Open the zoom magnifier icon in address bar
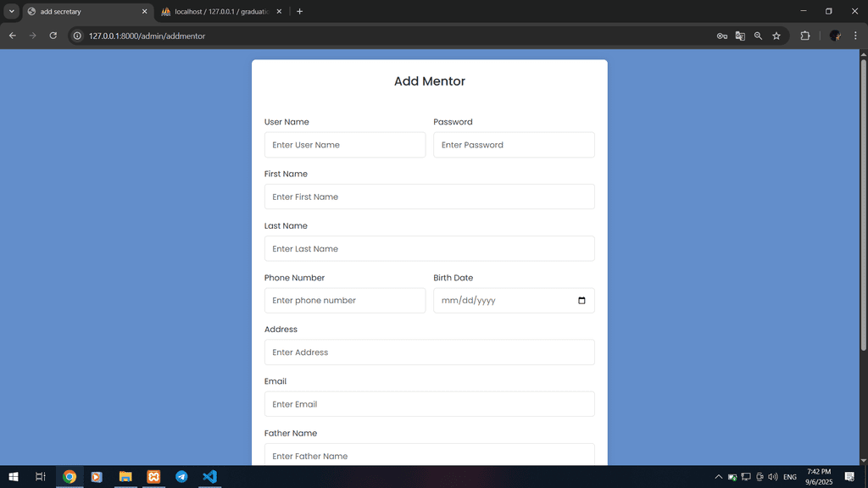Viewport: 868px width, 488px height. pyautogui.click(x=758, y=36)
